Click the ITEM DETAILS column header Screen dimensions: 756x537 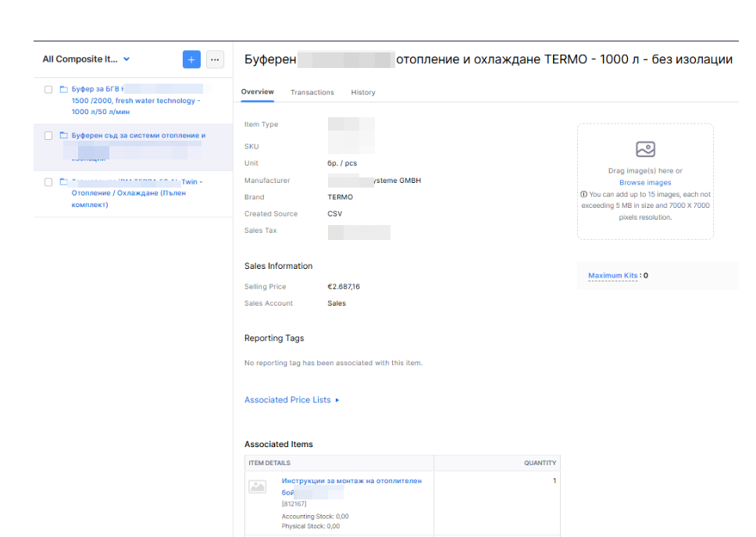(x=269, y=463)
